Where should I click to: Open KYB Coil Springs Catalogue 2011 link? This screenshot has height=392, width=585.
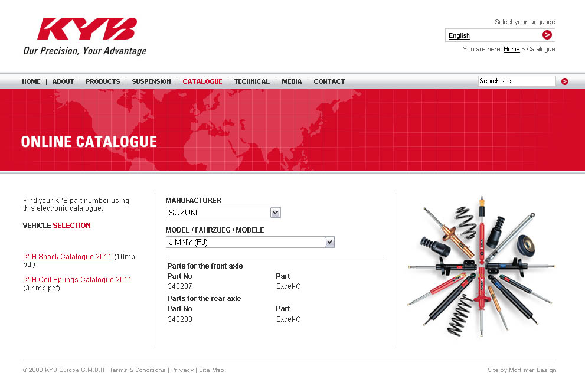(x=77, y=280)
